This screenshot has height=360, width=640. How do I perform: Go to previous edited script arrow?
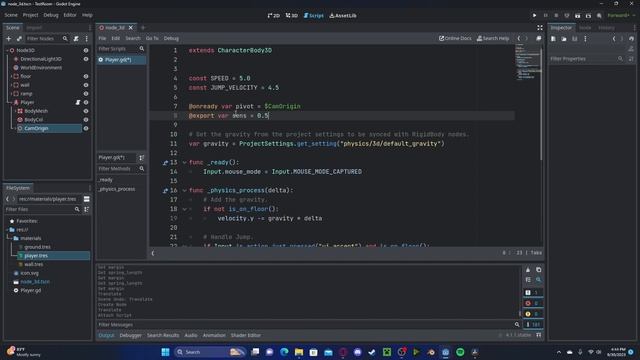click(519, 38)
